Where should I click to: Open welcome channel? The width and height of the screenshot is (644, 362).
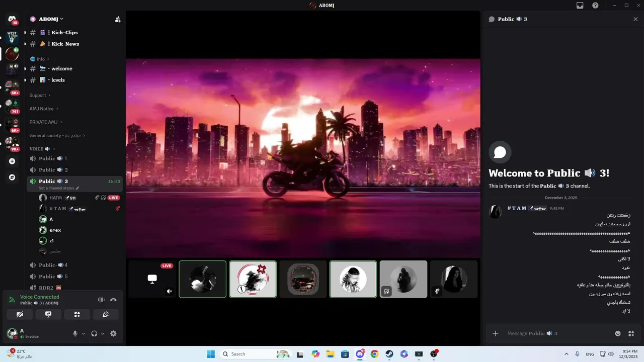[x=74, y=68]
